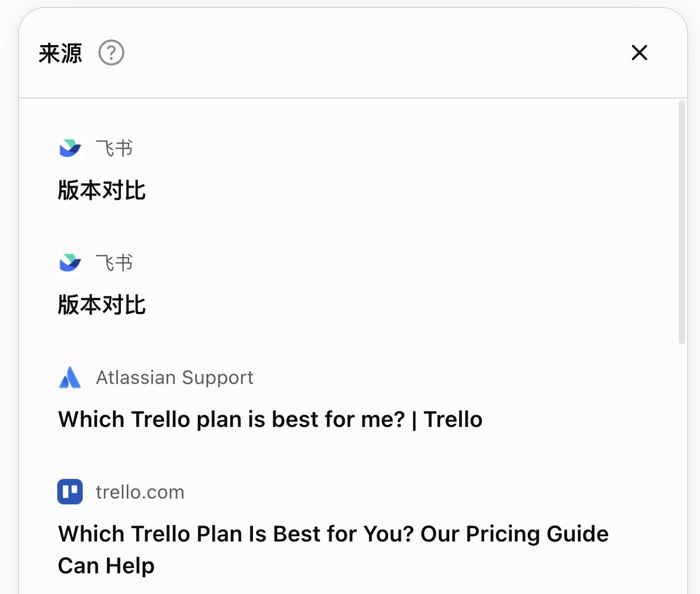Click the scrollbar track below the thumb
The width and height of the screenshot is (700, 594).
682,467
